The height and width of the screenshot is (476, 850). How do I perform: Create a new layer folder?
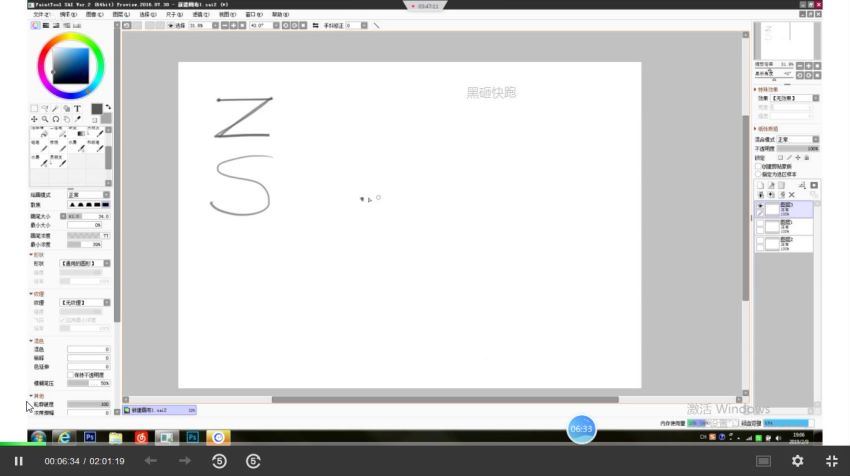781,185
